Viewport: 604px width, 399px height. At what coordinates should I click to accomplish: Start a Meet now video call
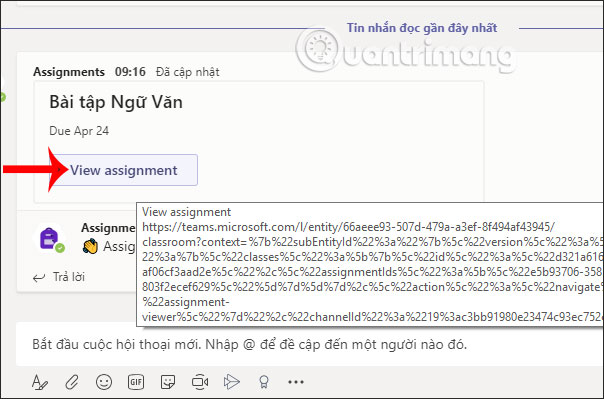(x=200, y=382)
